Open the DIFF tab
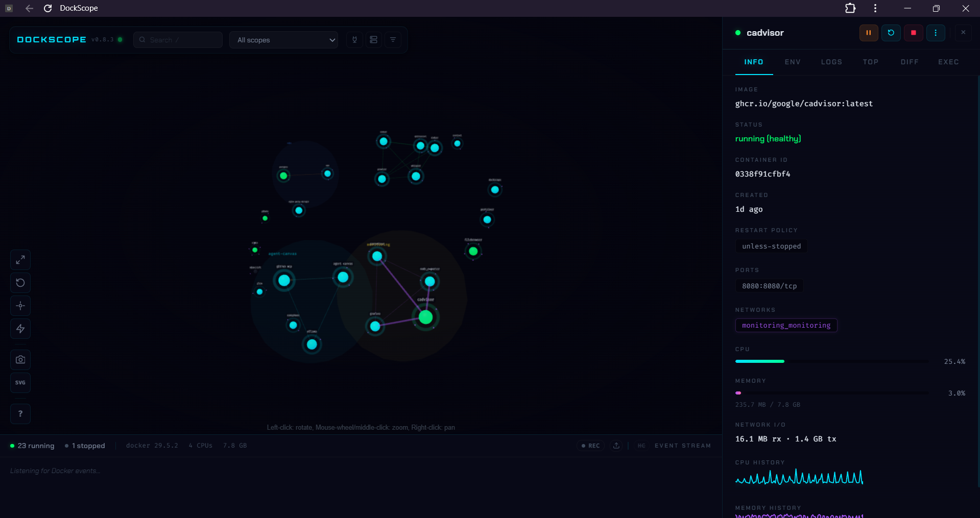Image resolution: width=980 pixels, height=518 pixels. 910,62
